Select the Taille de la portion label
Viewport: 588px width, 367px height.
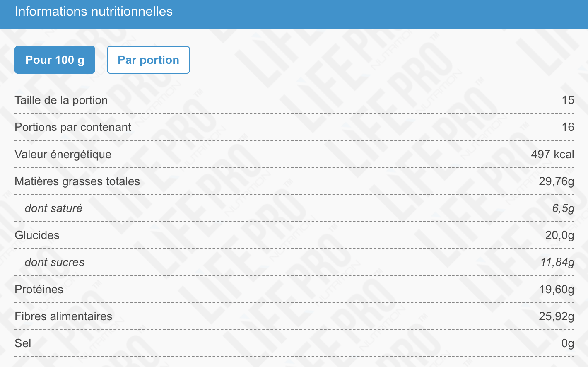[x=61, y=100]
